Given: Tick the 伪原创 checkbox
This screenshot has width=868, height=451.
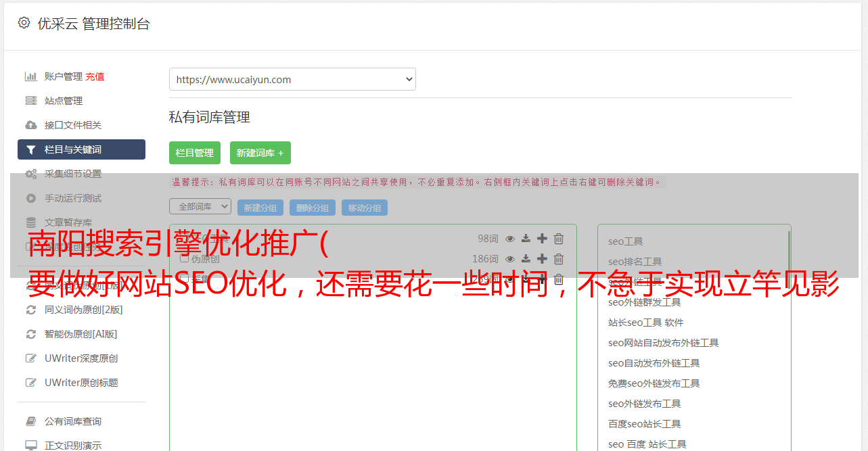Looking at the screenshot, I should click(x=184, y=258).
